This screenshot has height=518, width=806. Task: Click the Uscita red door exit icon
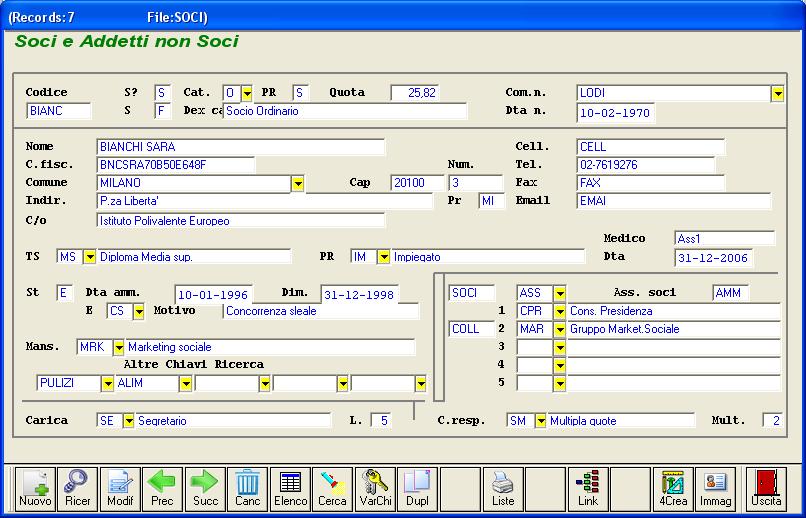coord(766,489)
